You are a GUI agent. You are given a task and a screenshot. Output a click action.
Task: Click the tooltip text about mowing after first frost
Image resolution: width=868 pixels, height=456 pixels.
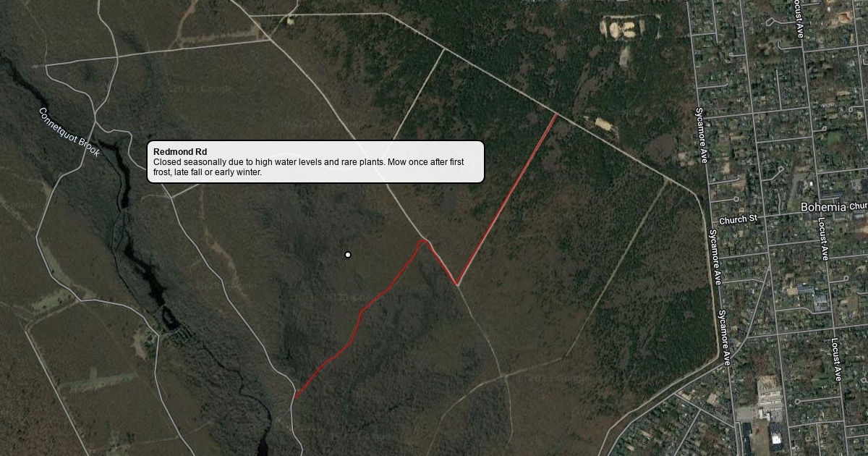(308, 167)
